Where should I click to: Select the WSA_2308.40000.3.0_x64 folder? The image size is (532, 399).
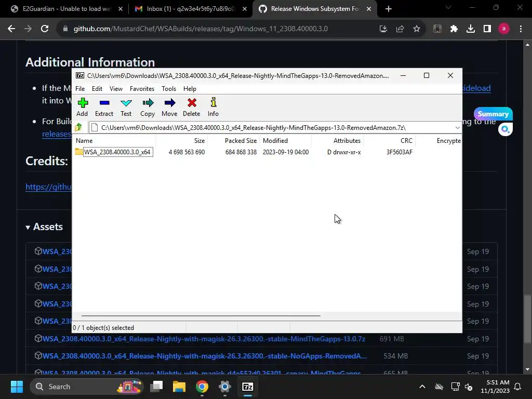click(x=117, y=152)
